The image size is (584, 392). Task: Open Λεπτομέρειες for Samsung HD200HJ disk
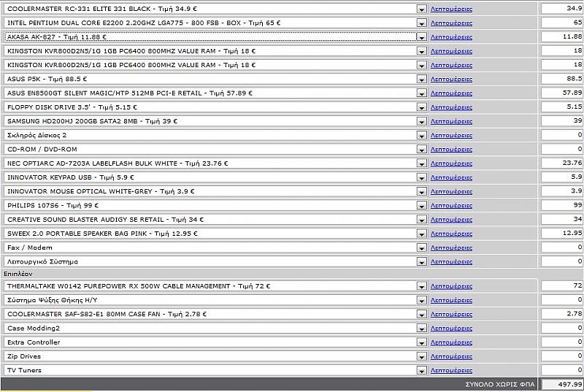451,121
